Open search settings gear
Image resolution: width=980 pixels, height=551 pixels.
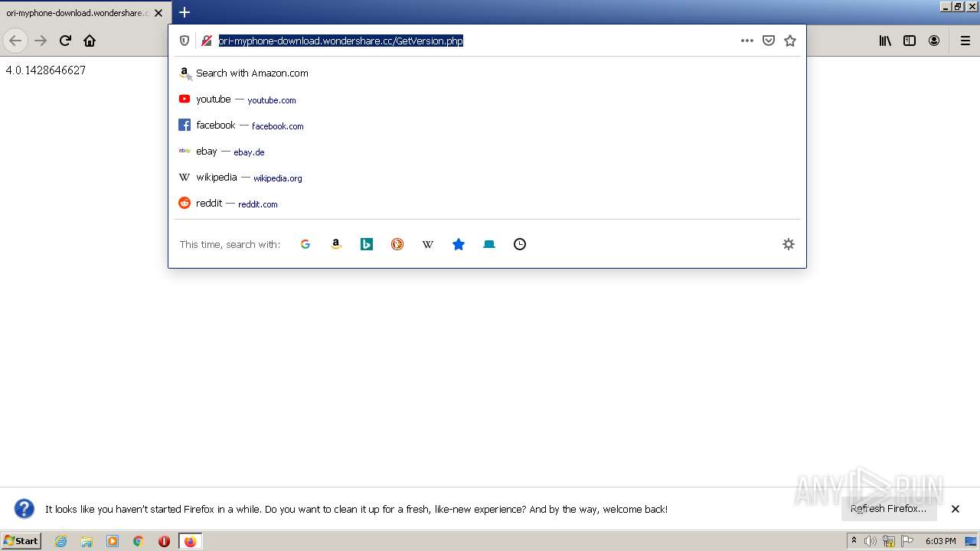(x=789, y=244)
